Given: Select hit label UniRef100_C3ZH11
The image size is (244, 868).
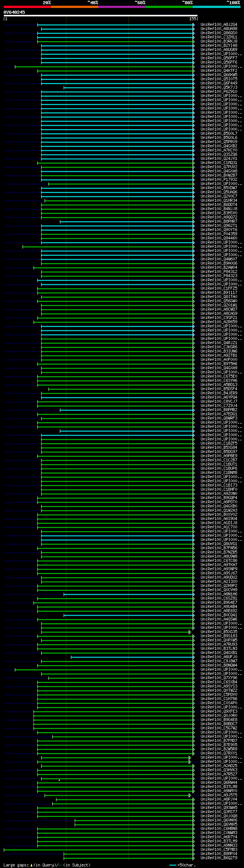Looking at the screenshot, I should (219, 37).
